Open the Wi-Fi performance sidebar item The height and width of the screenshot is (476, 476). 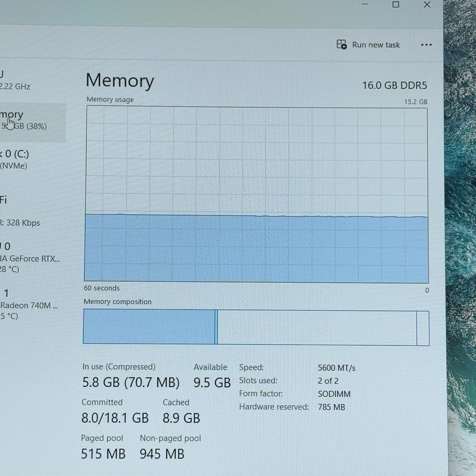[x=32, y=210]
